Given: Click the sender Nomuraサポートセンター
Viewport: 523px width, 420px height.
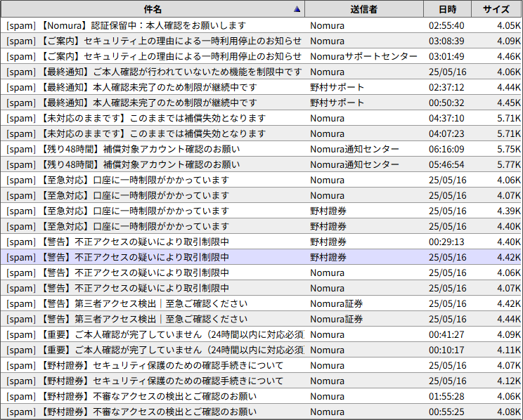Looking at the screenshot, I should [x=363, y=56].
